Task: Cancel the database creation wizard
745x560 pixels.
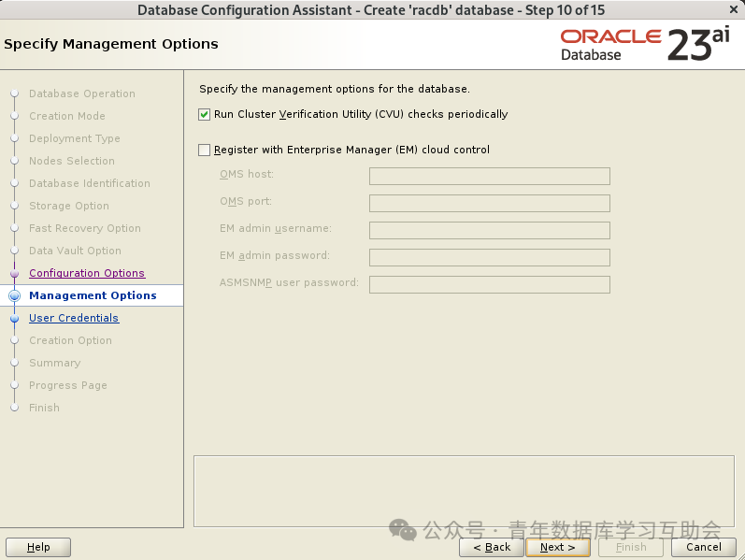Action: [704, 547]
